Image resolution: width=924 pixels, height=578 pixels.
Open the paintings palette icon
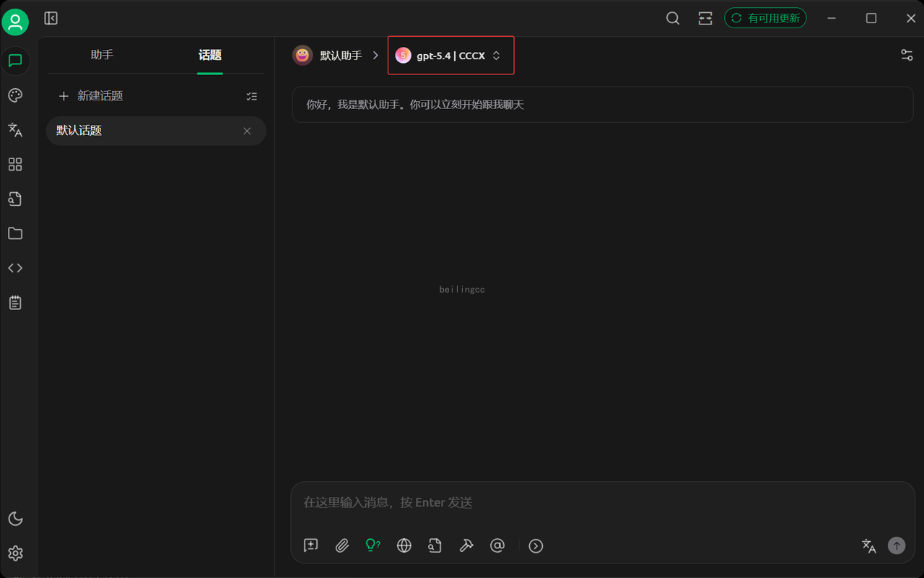coord(15,95)
